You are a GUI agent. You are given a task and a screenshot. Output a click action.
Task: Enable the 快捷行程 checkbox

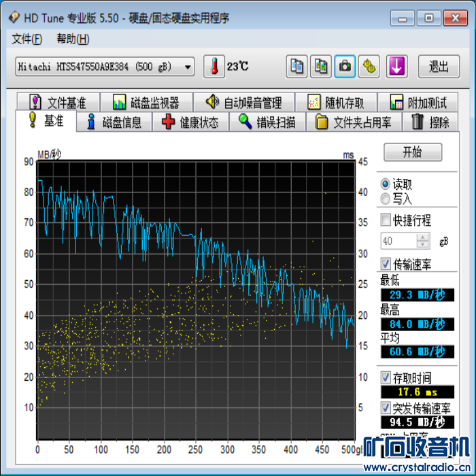386,220
